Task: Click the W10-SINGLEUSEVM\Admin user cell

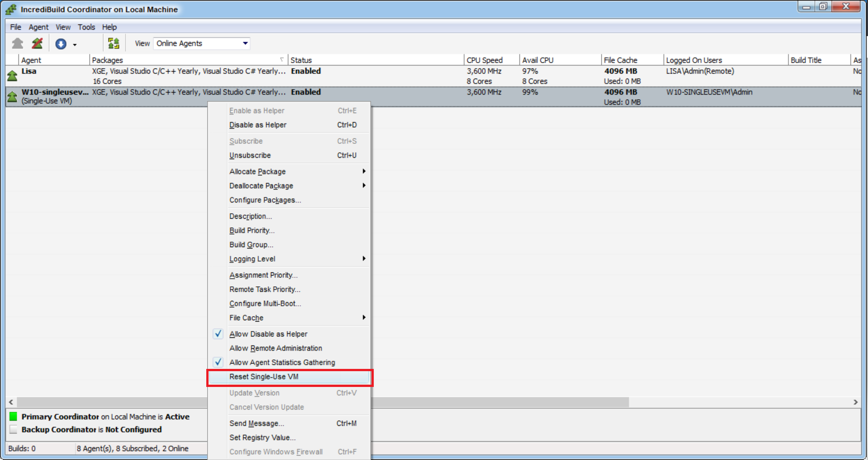Action: (710, 92)
